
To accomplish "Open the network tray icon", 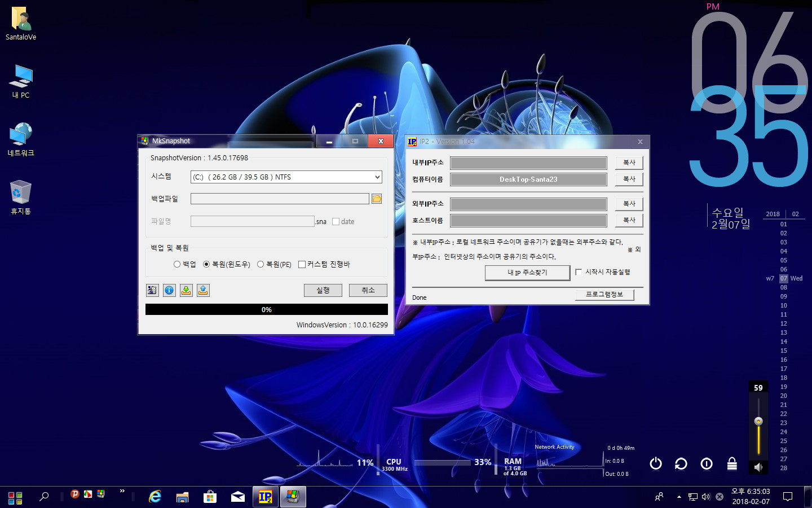I will coord(693,497).
